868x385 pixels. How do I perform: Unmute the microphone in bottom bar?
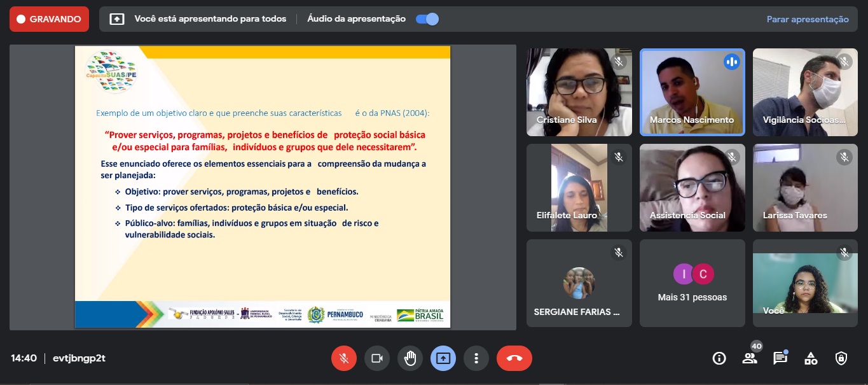pos(344,358)
